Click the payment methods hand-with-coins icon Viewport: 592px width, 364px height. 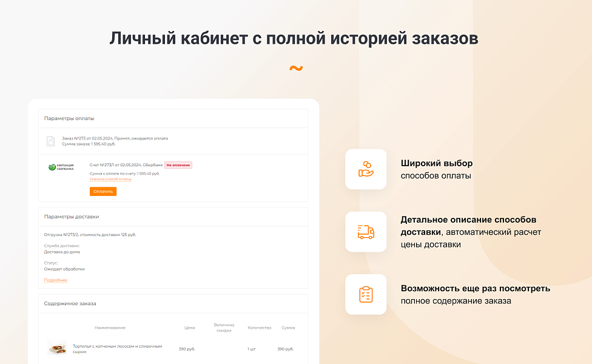[366, 169]
